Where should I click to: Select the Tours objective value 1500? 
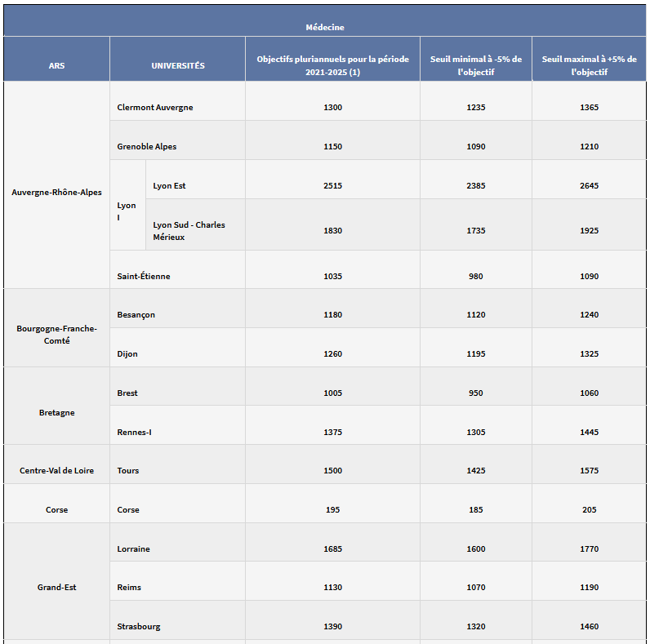pos(332,471)
